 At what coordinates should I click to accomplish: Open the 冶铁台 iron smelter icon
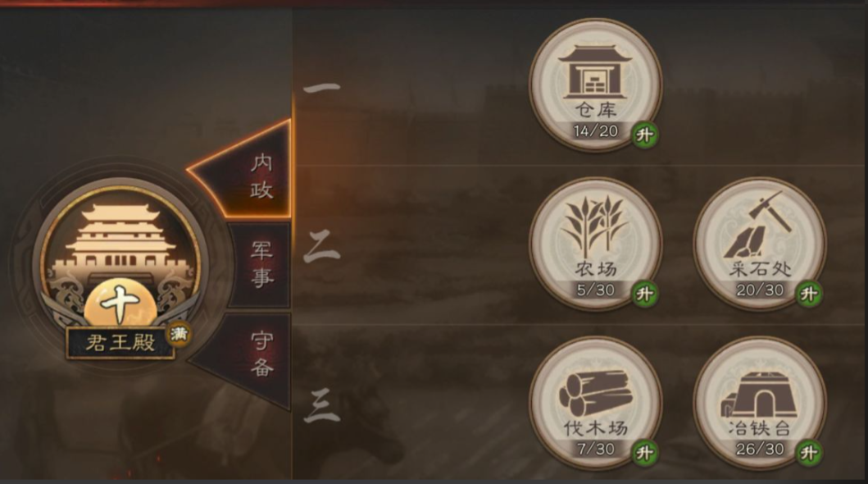coord(760,403)
